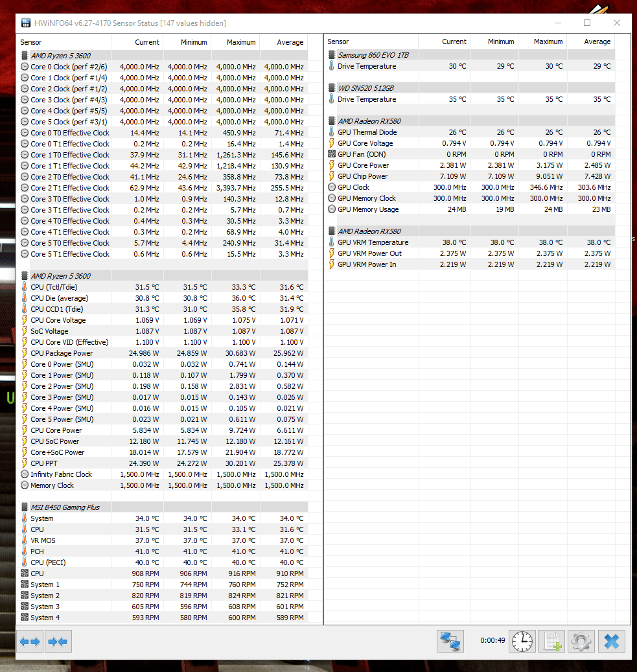The height and width of the screenshot is (672, 637).
Task: Select the CPU Core VID (Effective) row
Action: point(164,342)
